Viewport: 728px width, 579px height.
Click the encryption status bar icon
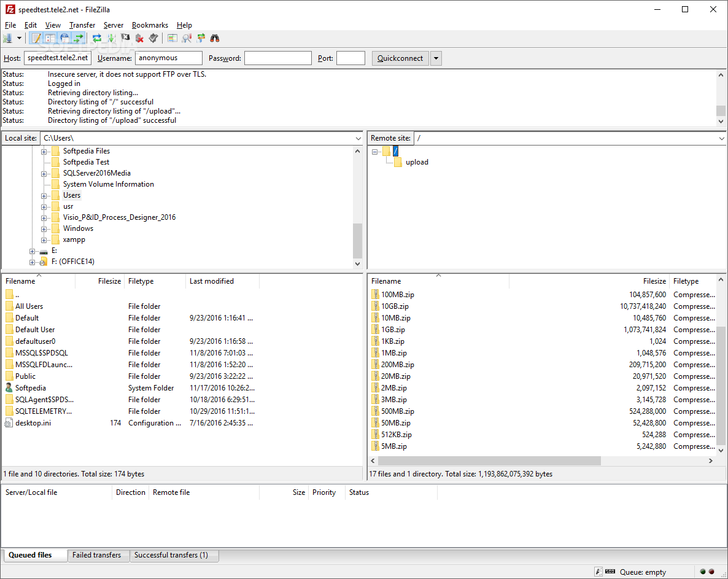click(x=598, y=572)
